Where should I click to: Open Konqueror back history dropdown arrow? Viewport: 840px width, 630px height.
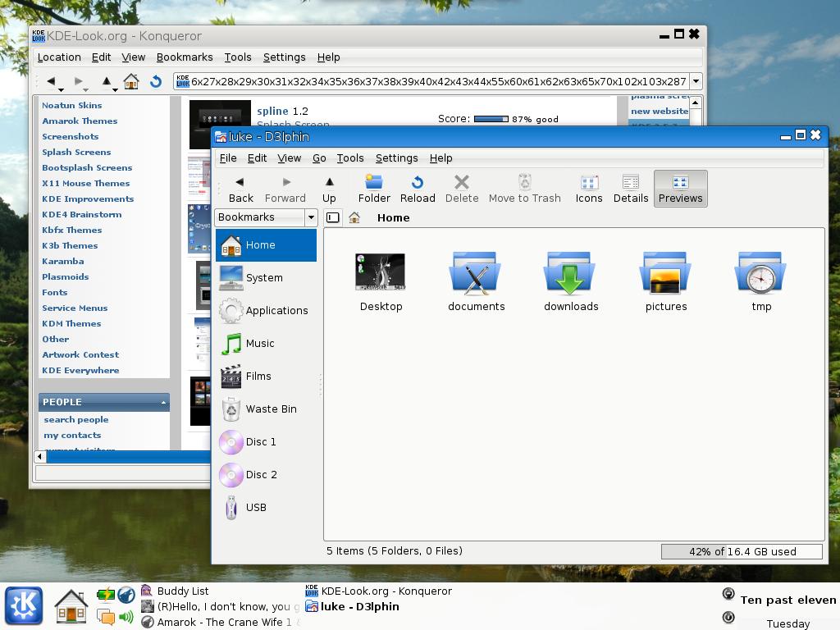[61, 89]
